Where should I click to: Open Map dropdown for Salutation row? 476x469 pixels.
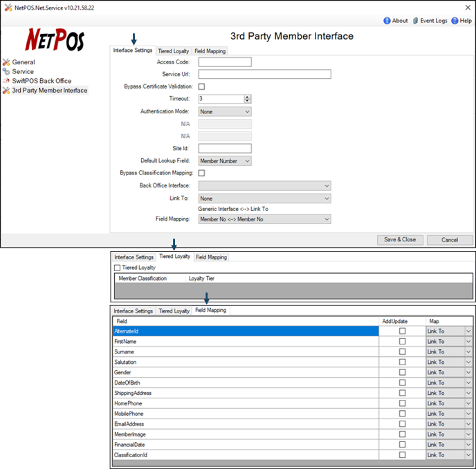click(x=449, y=362)
